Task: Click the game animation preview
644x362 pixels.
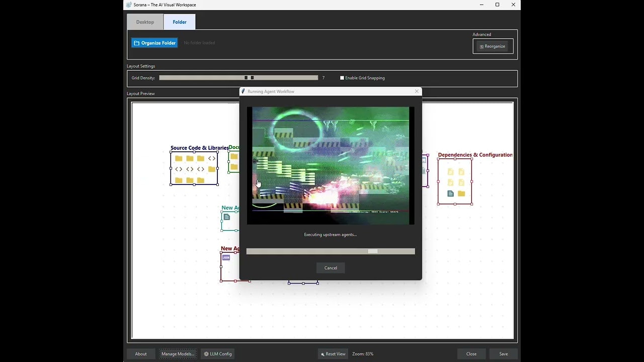Action: point(331,165)
